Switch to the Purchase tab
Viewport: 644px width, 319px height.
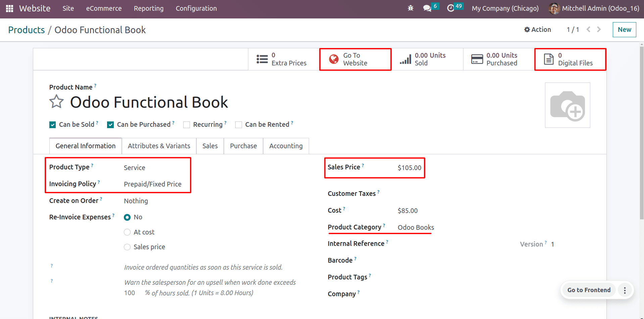(243, 146)
